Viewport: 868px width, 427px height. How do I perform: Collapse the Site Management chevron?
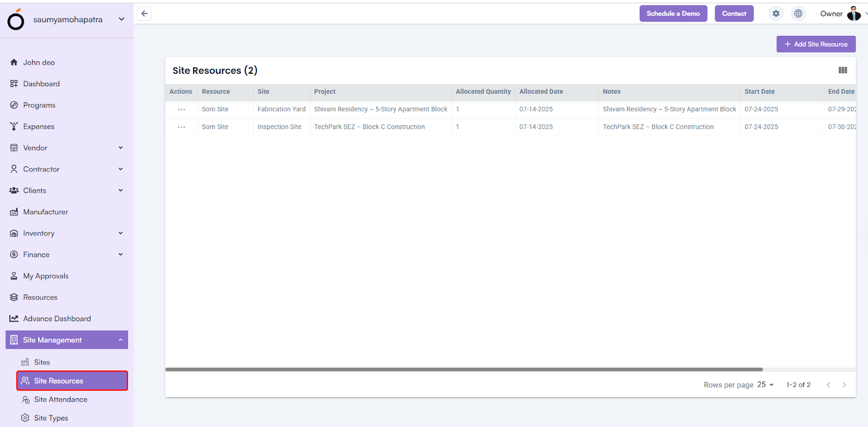coord(120,340)
